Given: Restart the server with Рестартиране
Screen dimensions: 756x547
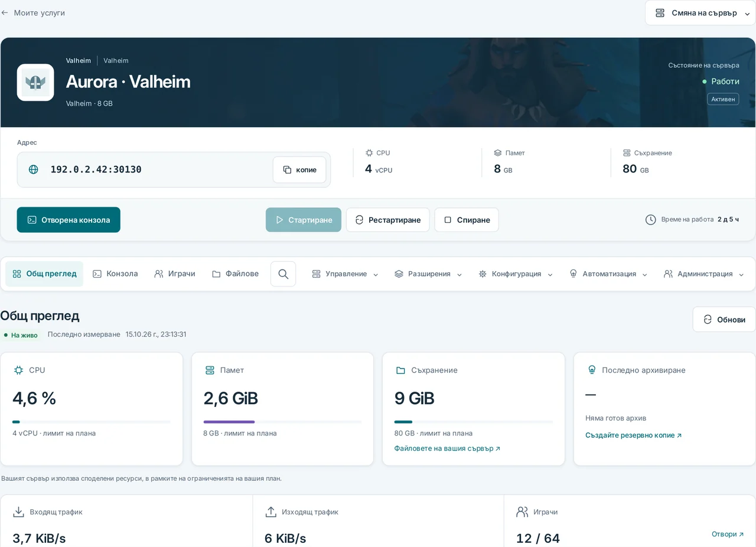Looking at the screenshot, I should click(x=387, y=220).
